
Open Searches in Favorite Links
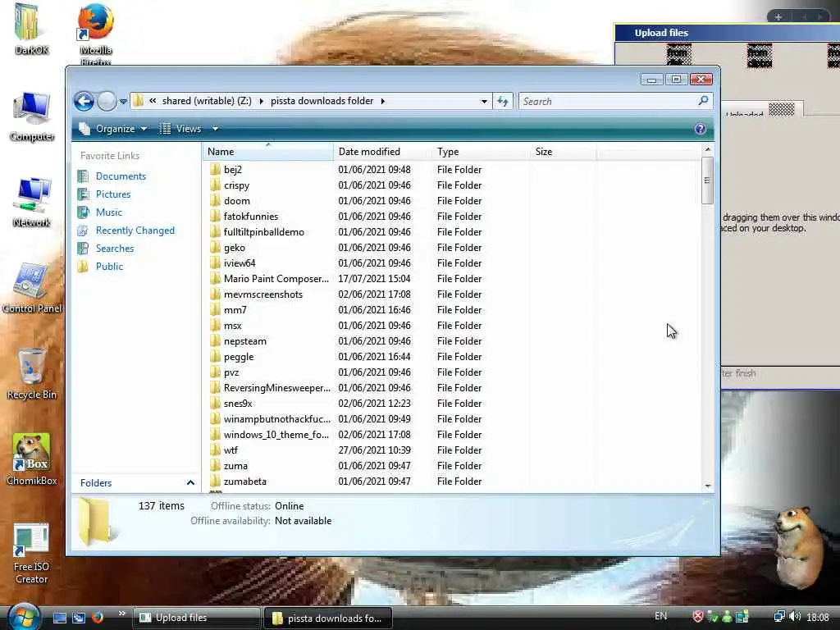[115, 248]
